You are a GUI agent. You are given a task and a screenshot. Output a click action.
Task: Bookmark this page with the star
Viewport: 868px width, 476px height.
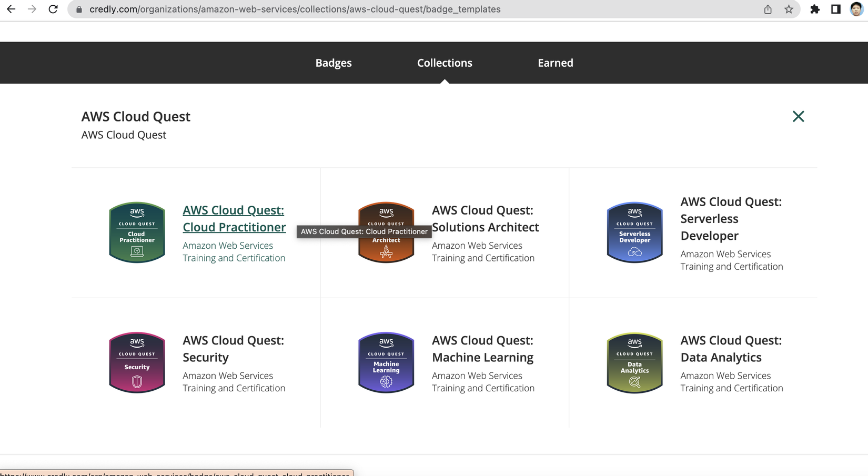pos(789,9)
